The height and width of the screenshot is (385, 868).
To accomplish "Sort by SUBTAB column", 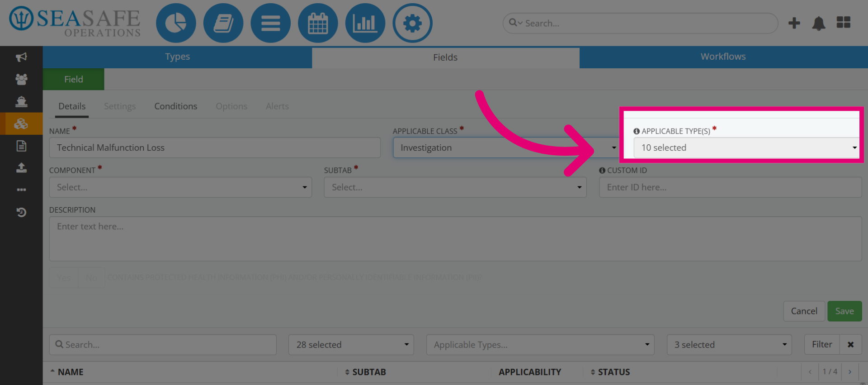I will [365, 372].
